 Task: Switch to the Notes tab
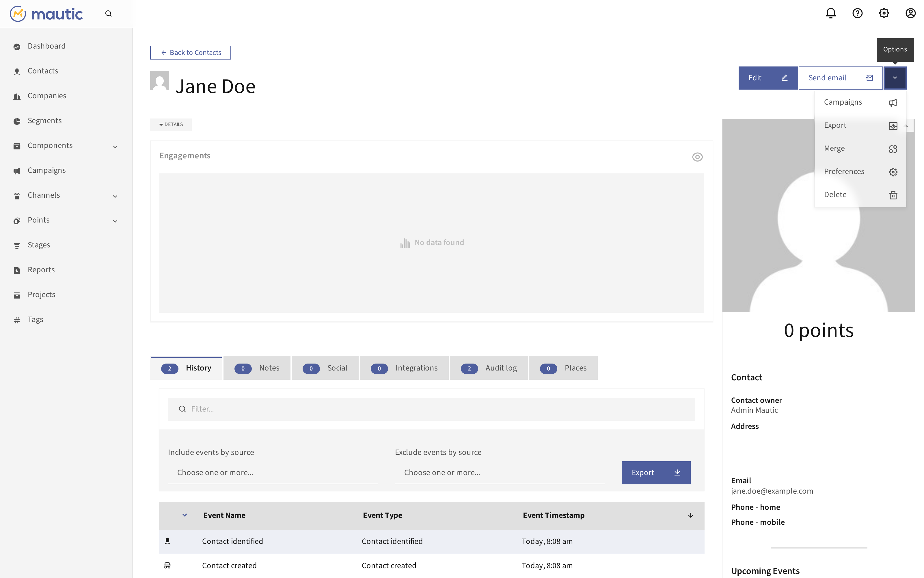[257, 368]
